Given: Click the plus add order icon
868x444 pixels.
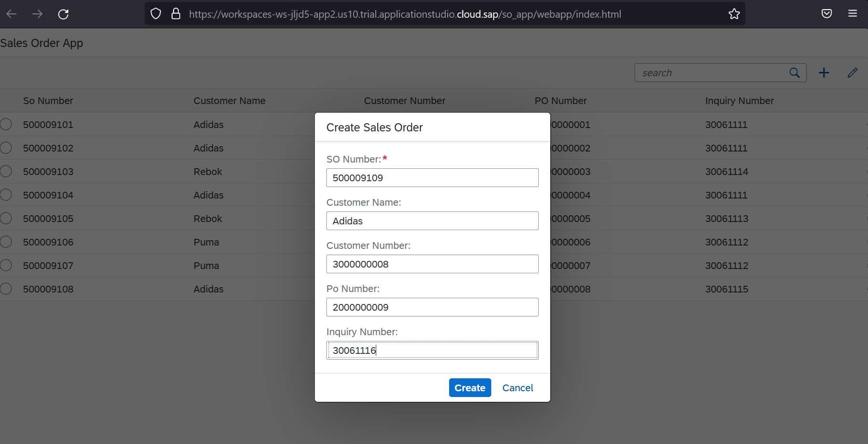Looking at the screenshot, I should pos(823,73).
